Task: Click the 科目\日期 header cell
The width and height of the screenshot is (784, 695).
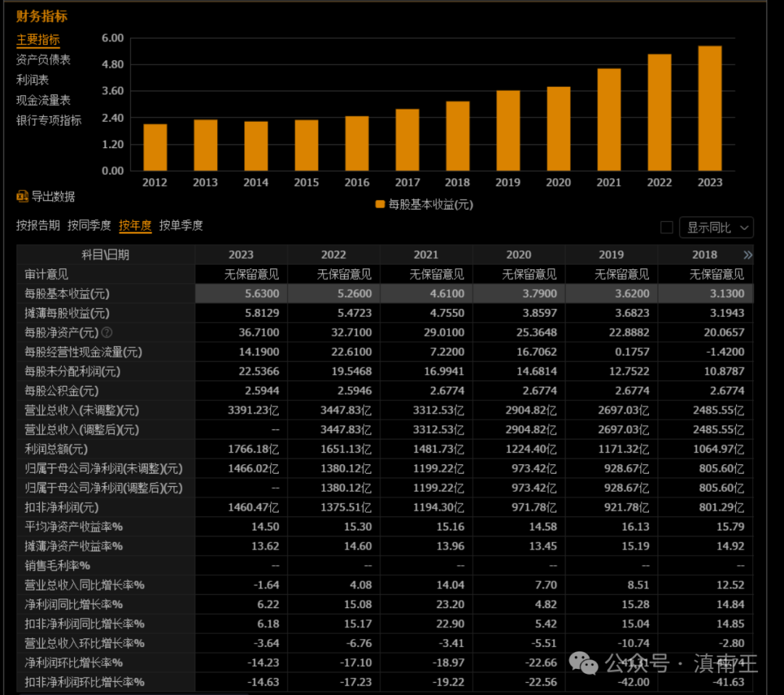Action: [105, 255]
